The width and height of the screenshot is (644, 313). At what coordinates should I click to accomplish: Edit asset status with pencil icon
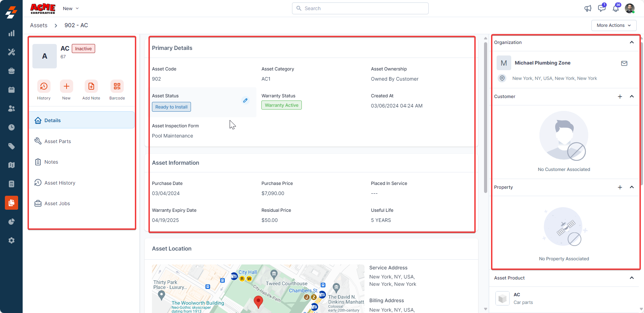tap(245, 100)
